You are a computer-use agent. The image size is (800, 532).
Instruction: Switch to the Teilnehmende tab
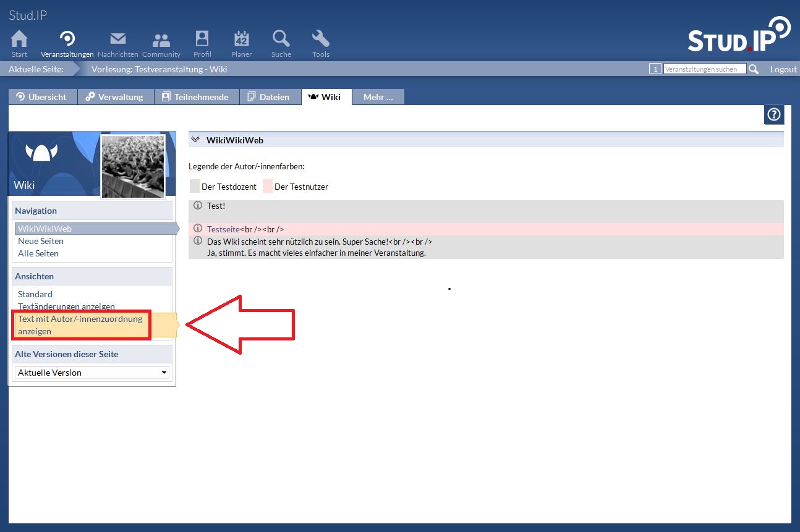pyautogui.click(x=196, y=97)
